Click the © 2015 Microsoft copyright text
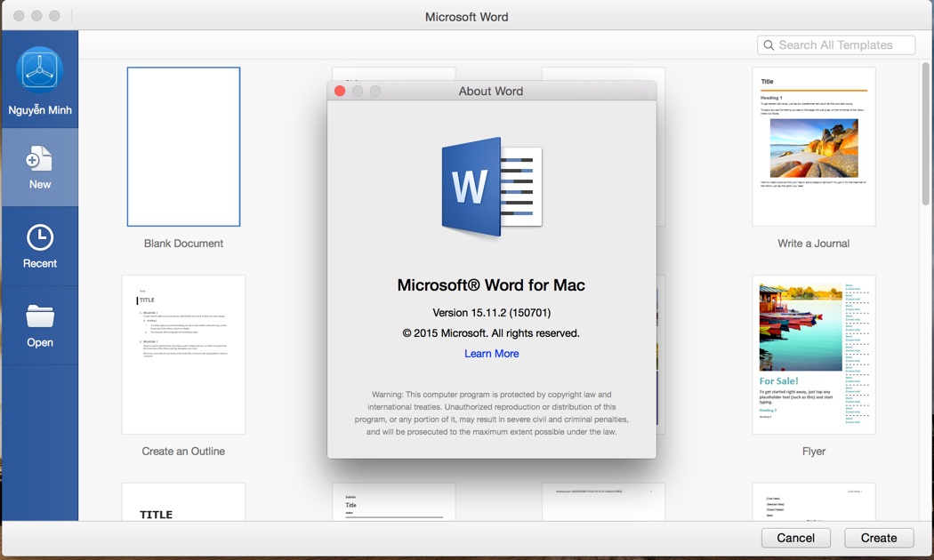Screen dimensions: 934x560 point(491,333)
